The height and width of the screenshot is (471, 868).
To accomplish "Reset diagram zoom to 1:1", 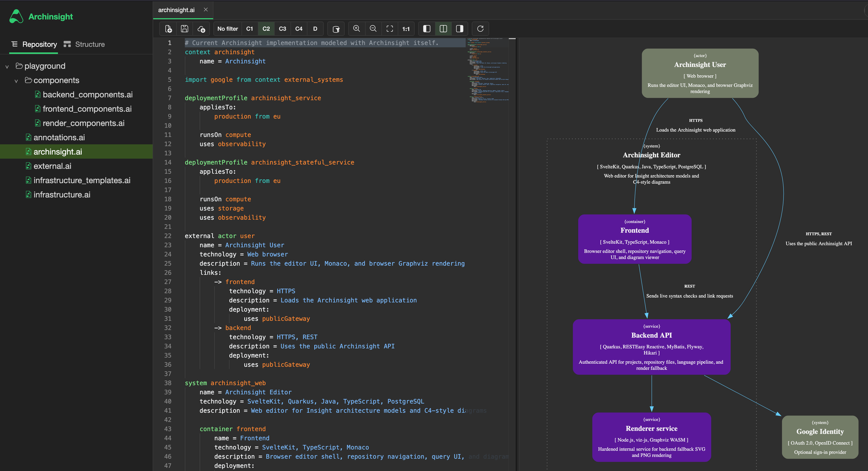I will point(406,29).
